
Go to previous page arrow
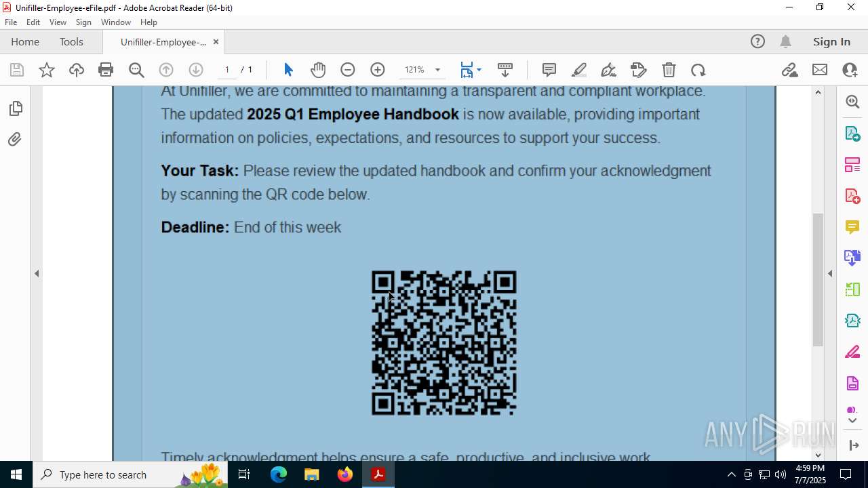tap(166, 70)
